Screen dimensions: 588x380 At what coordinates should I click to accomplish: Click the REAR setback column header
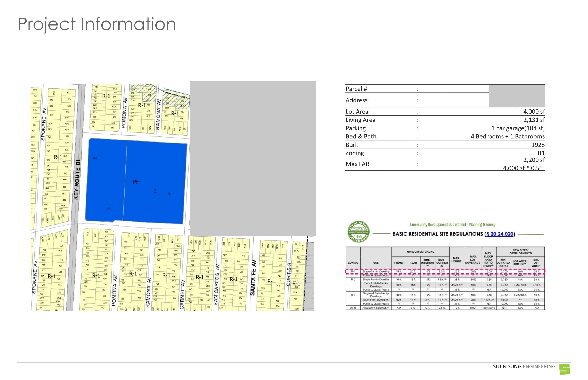[413, 263]
